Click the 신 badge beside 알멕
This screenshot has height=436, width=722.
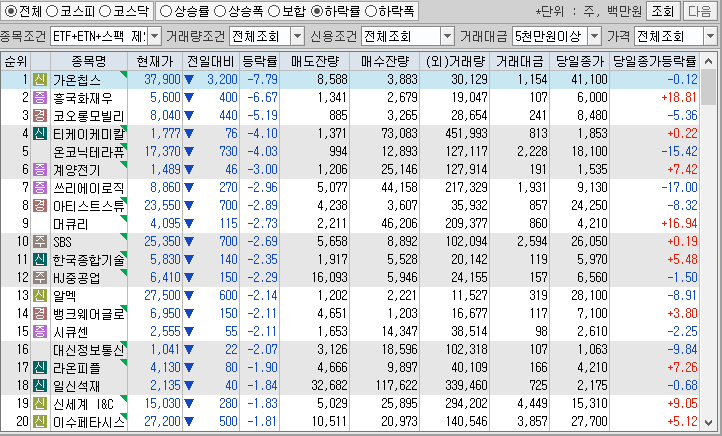click(x=40, y=295)
